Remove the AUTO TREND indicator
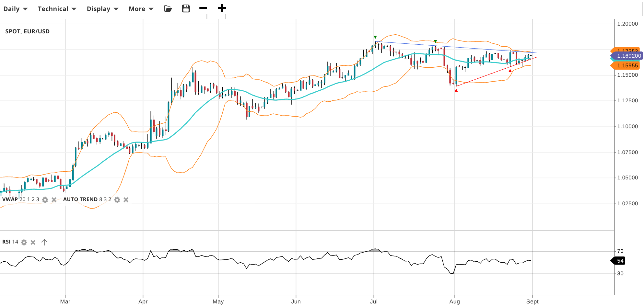The image size is (644, 307). click(126, 200)
